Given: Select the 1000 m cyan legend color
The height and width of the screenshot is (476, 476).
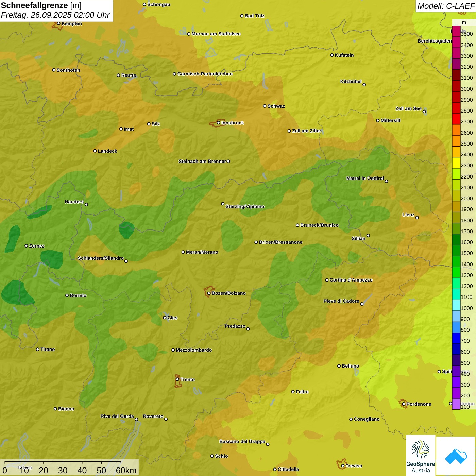Looking at the screenshot, I should (456, 305).
